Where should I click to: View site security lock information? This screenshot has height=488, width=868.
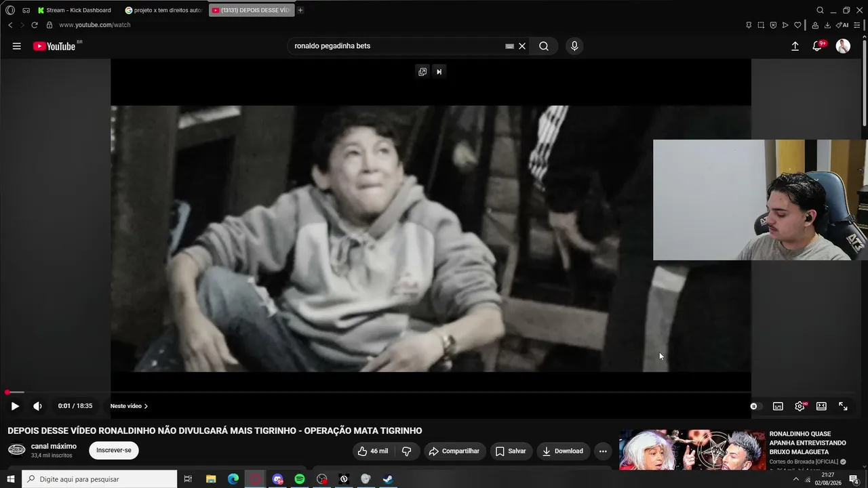(50, 25)
